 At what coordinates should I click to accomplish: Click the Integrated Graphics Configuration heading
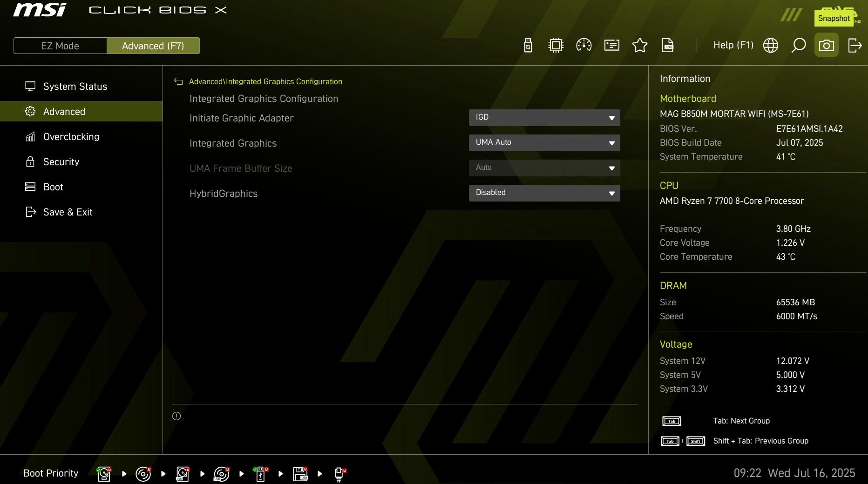click(x=264, y=99)
